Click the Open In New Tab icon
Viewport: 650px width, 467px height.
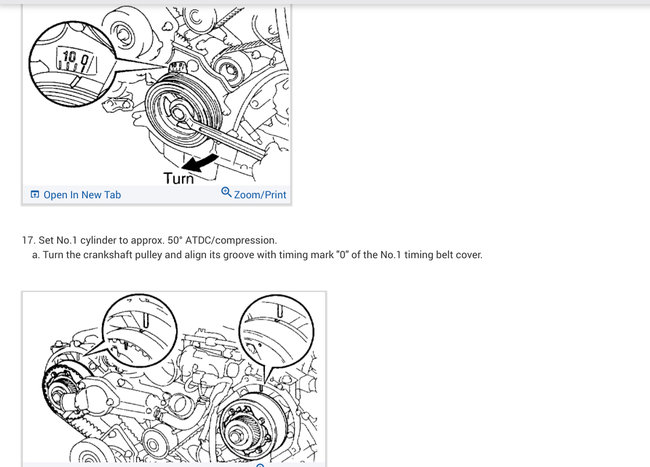pos(35,194)
